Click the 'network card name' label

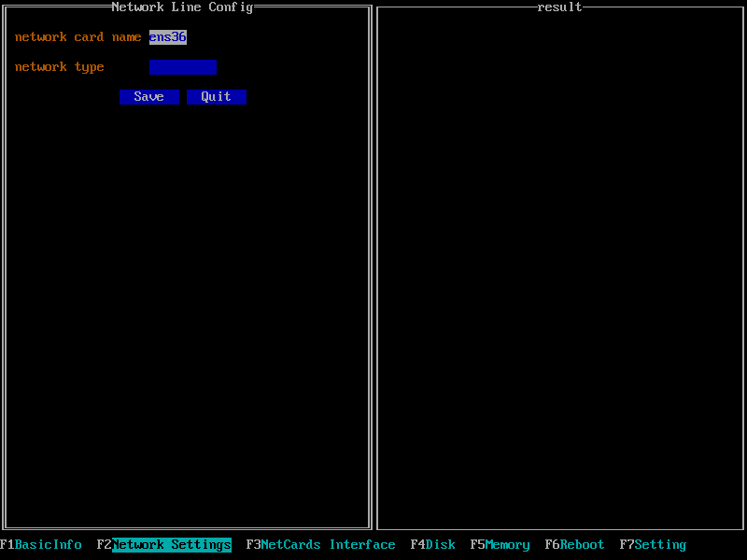pyautogui.click(x=78, y=37)
